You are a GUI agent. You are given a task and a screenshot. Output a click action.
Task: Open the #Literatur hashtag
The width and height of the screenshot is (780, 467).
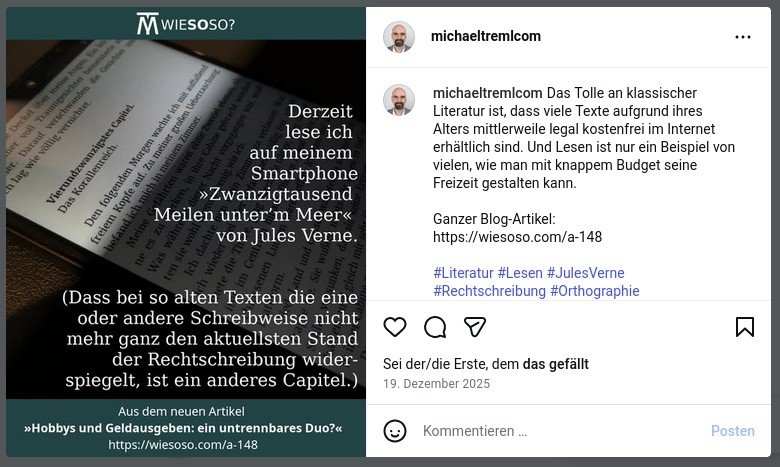(463, 273)
